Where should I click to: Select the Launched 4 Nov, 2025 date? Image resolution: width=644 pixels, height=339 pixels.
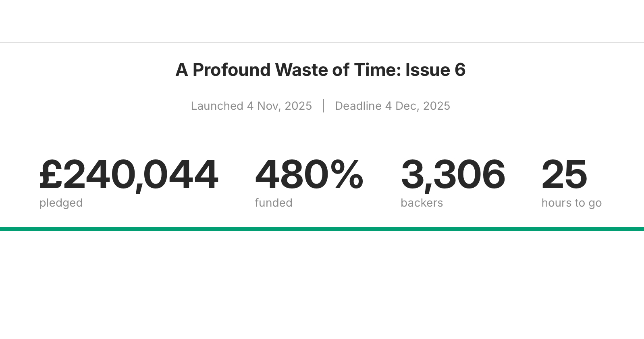[251, 106]
